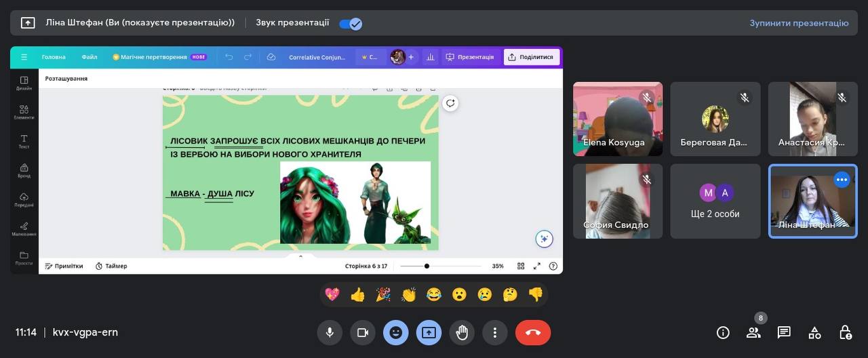868x358 pixels.
Task: Raise hand in the meeting
Action: pyautogui.click(x=462, y=332)
